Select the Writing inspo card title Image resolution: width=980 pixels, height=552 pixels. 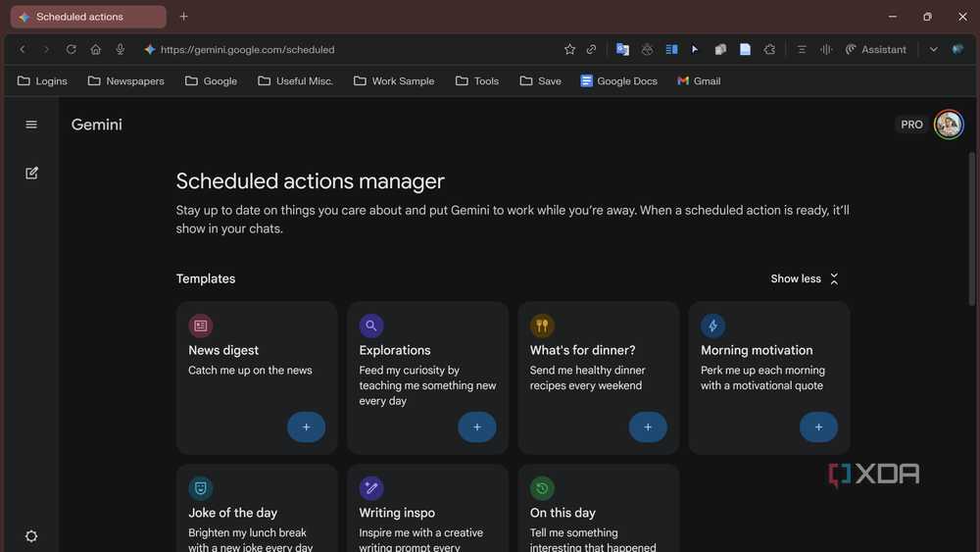click(397, 513)
